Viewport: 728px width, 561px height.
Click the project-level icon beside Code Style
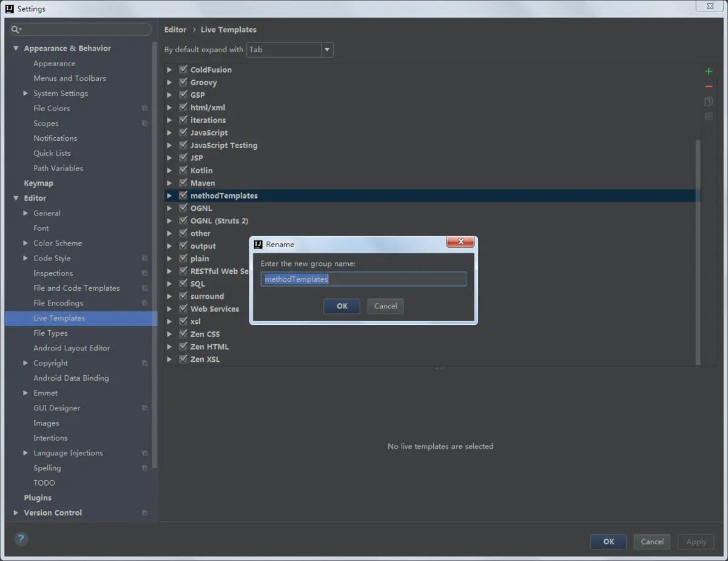tap(144, 259)
